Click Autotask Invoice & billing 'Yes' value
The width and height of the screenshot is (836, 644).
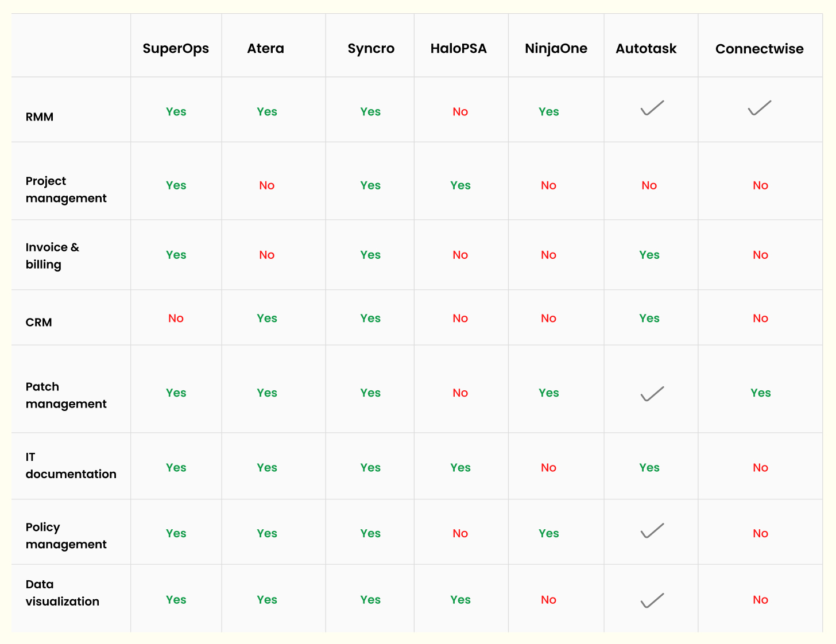coord(649,255)
